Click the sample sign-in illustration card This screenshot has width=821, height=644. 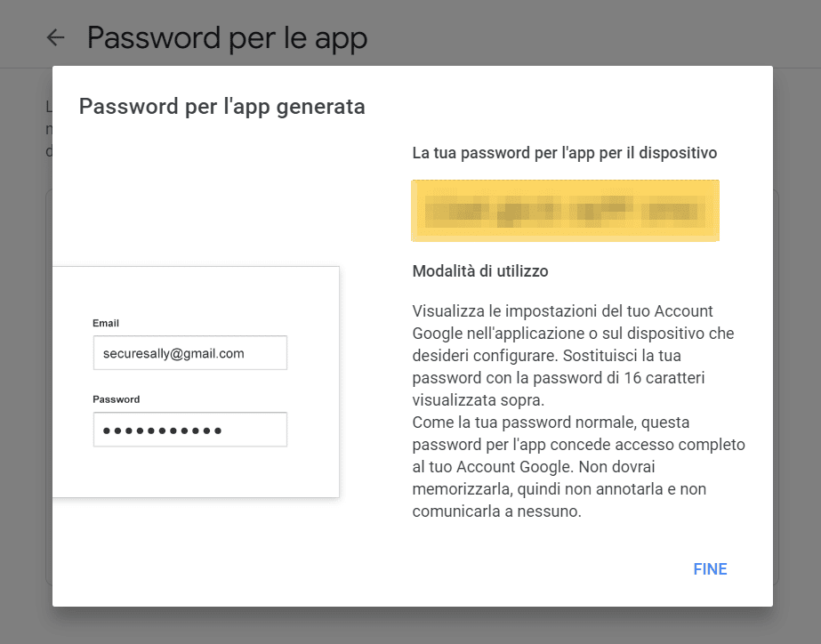click(196, 382)
